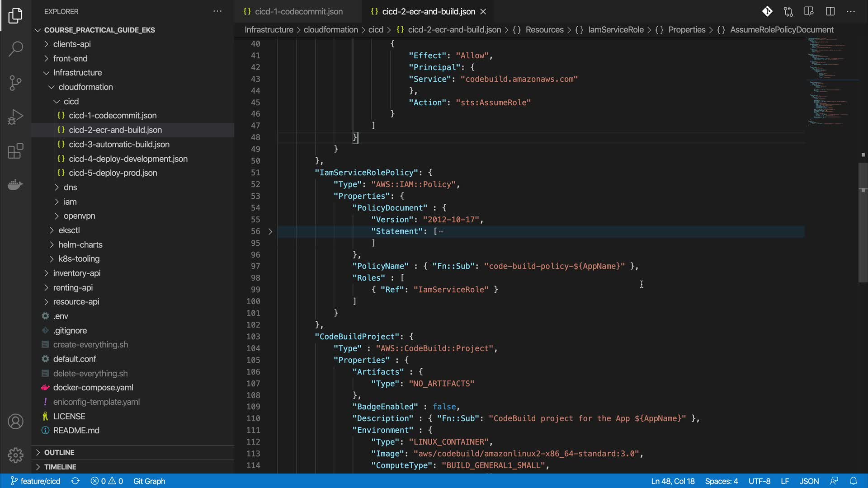Click the editor vertical scrollbar thumb
The width and height of the screenshot is (868, 488).
click(863, 221)
